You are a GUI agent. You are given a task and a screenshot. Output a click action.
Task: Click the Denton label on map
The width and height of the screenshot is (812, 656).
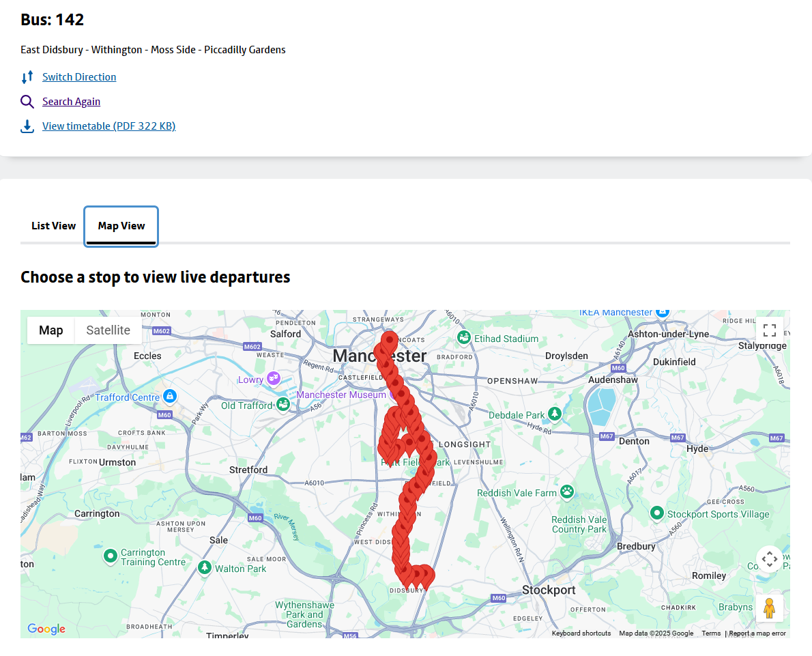[634, 442]
